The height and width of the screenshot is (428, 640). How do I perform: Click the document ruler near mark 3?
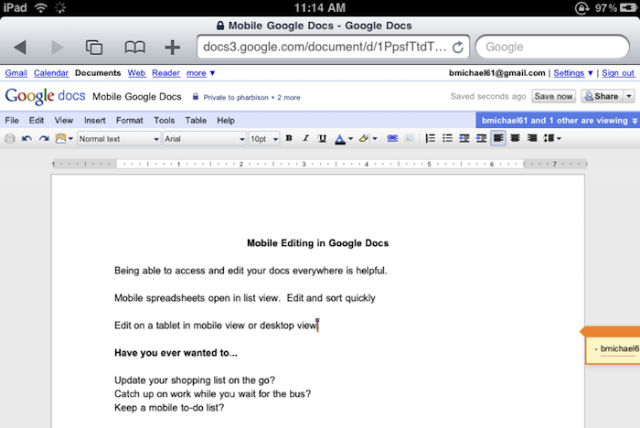304,164
